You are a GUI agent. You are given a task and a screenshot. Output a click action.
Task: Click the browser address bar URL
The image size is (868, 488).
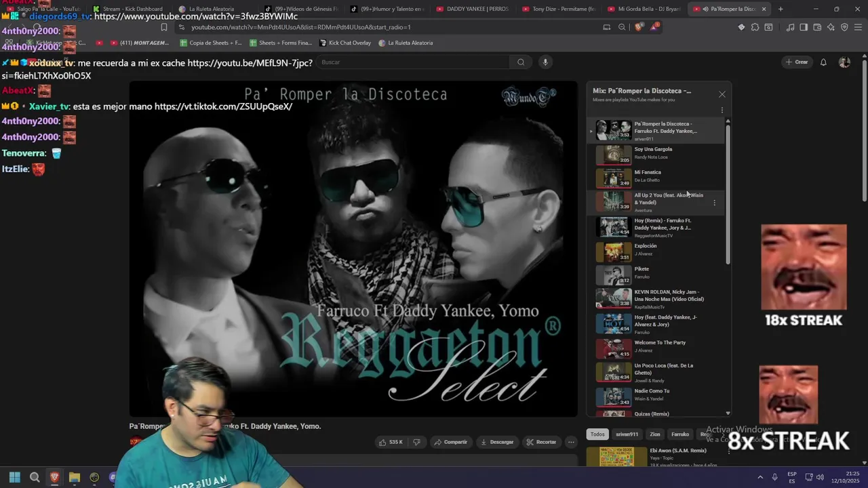(x=301, y=27)
